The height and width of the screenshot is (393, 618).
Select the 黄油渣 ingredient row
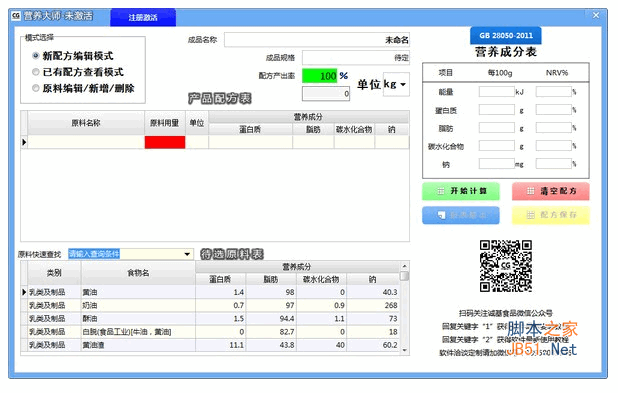pyautogui.click(x=210, y=345)
